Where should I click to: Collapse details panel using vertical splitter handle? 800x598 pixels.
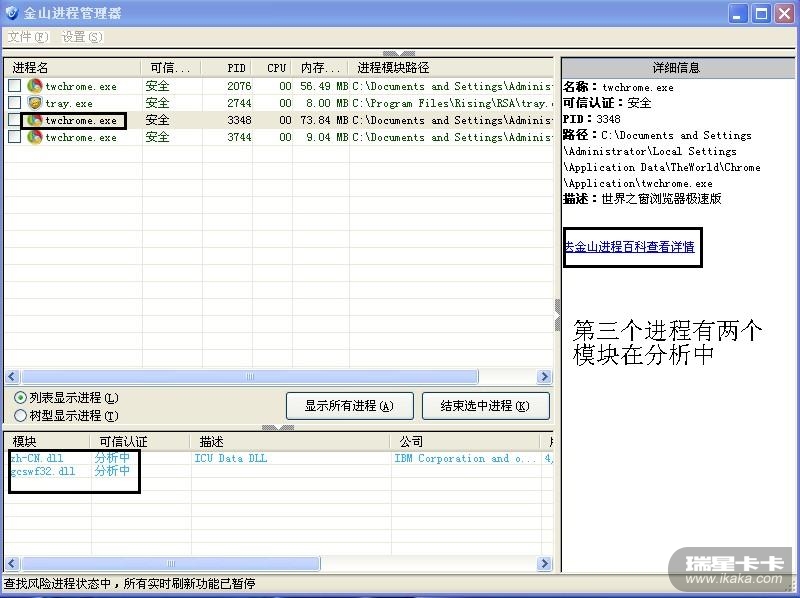click(557, 315)
